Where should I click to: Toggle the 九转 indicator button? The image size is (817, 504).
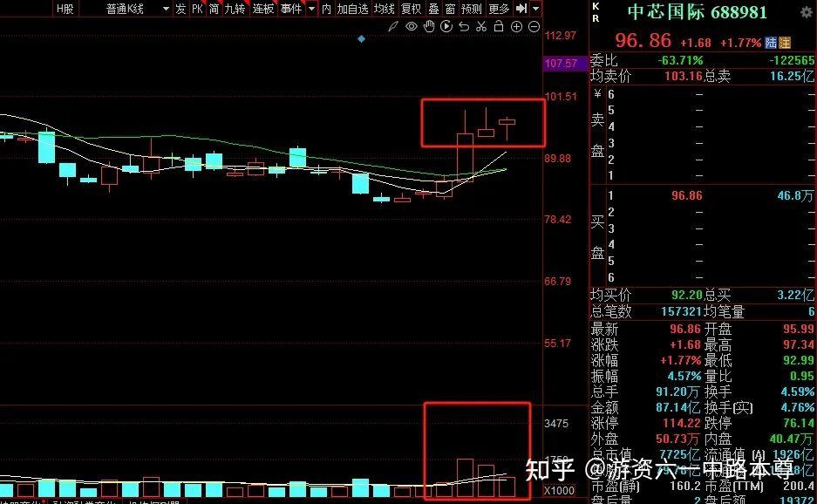click(x=235, y=9)
